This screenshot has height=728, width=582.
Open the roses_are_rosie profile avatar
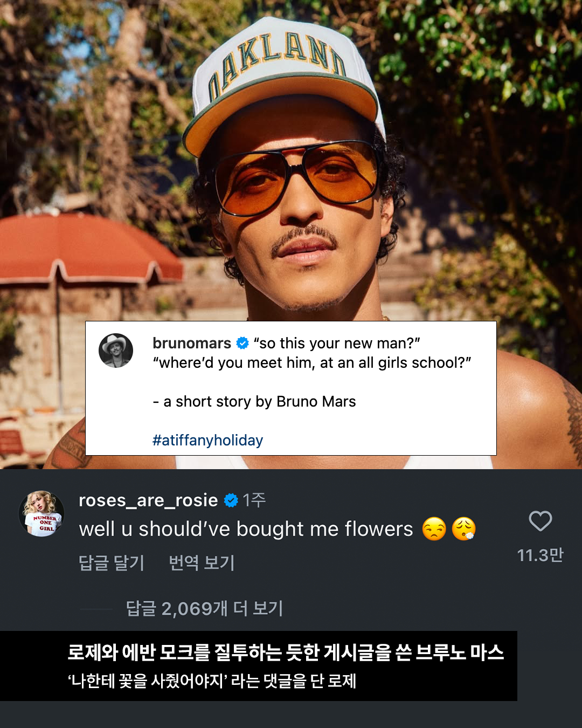41,513
